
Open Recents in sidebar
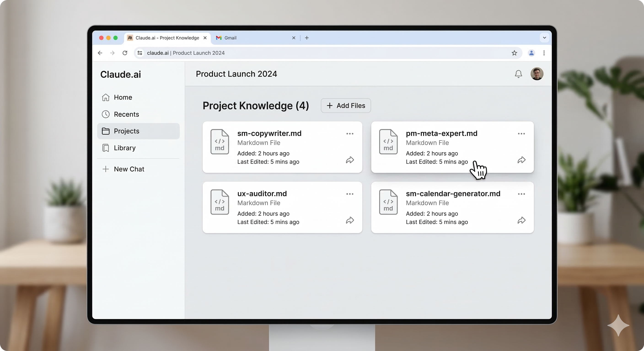[138, 114]
